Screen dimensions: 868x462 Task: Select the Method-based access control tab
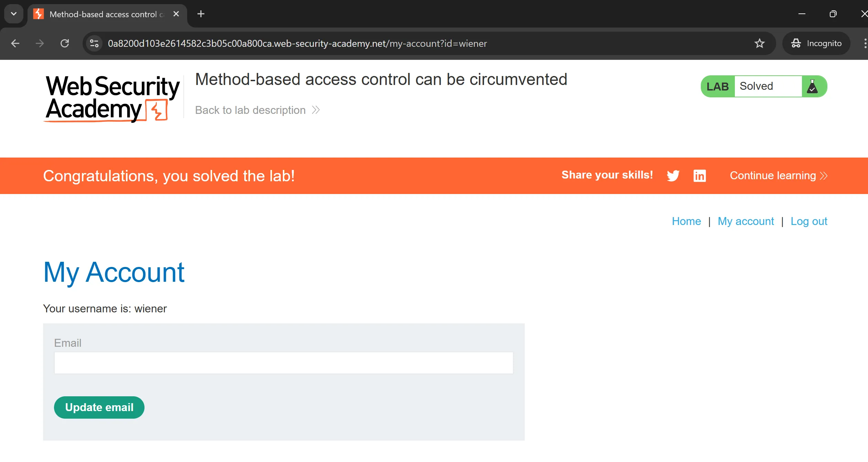click(x=103, y=14)
